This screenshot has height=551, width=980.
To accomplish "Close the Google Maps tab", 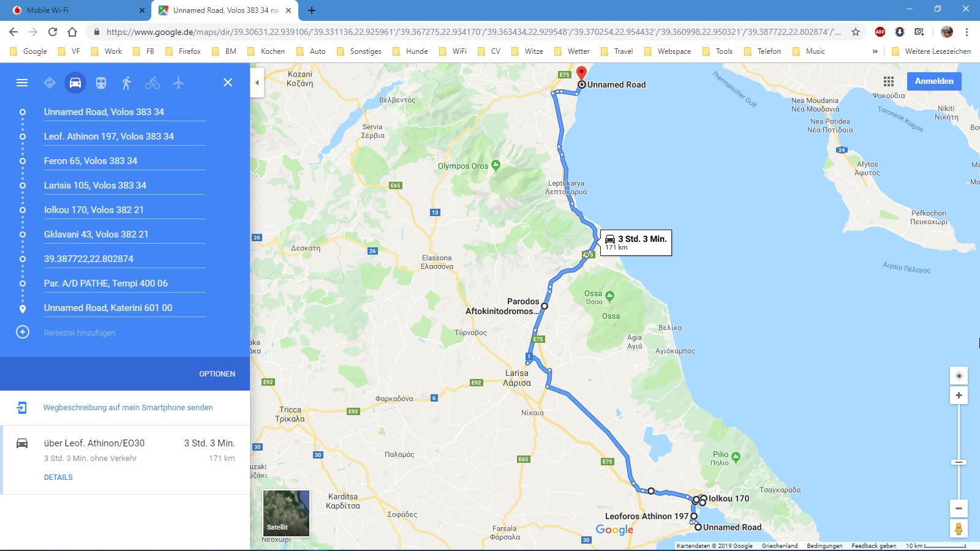I will (x=288, y=10).
